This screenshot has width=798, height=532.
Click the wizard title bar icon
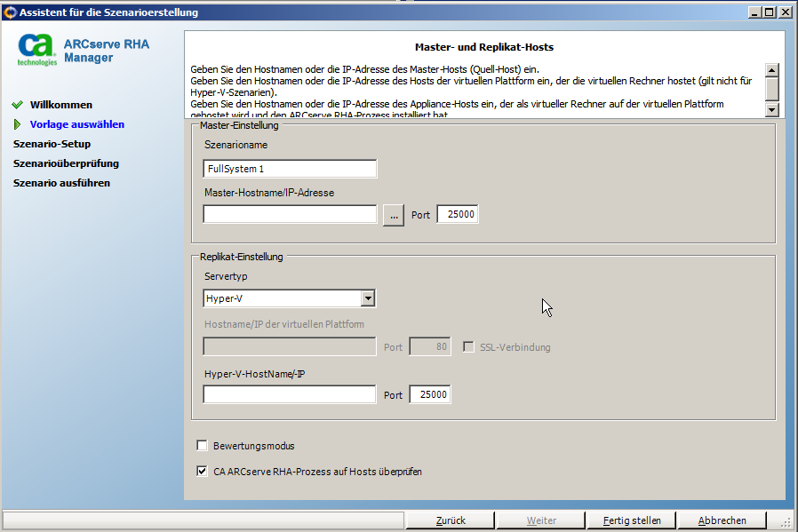pos(10,12)
